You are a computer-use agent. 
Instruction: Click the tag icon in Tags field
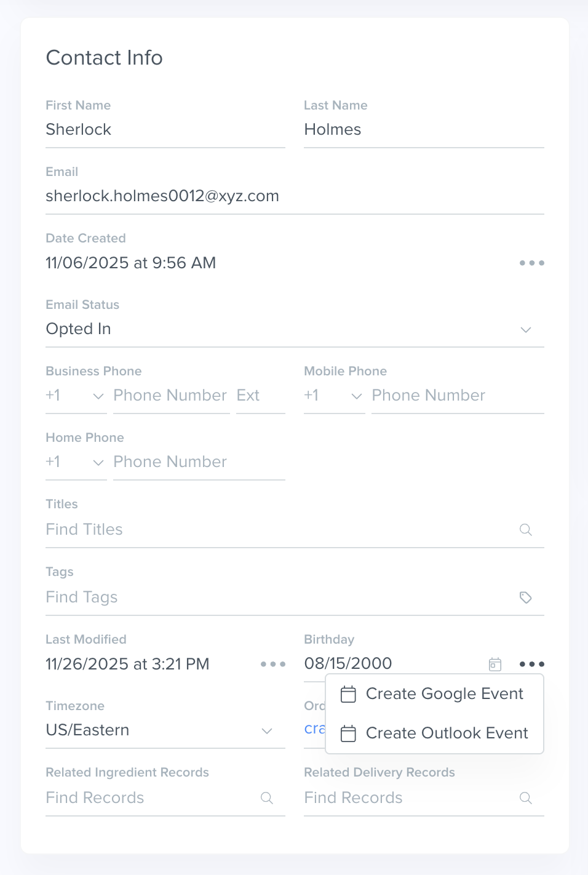click(x=525, y=597)
